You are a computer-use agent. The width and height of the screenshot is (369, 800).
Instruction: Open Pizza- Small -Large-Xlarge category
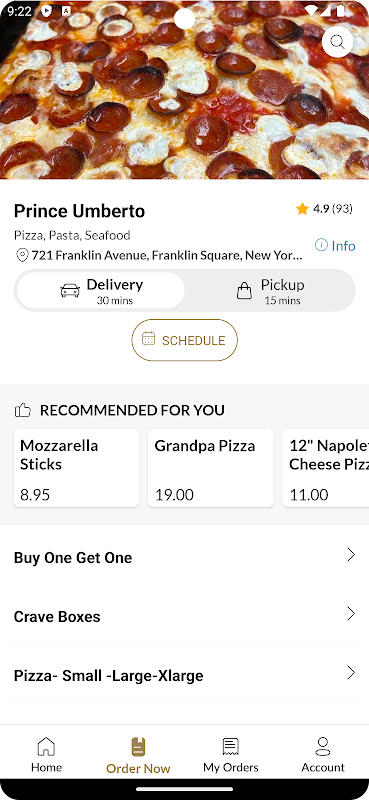point(184,676)
